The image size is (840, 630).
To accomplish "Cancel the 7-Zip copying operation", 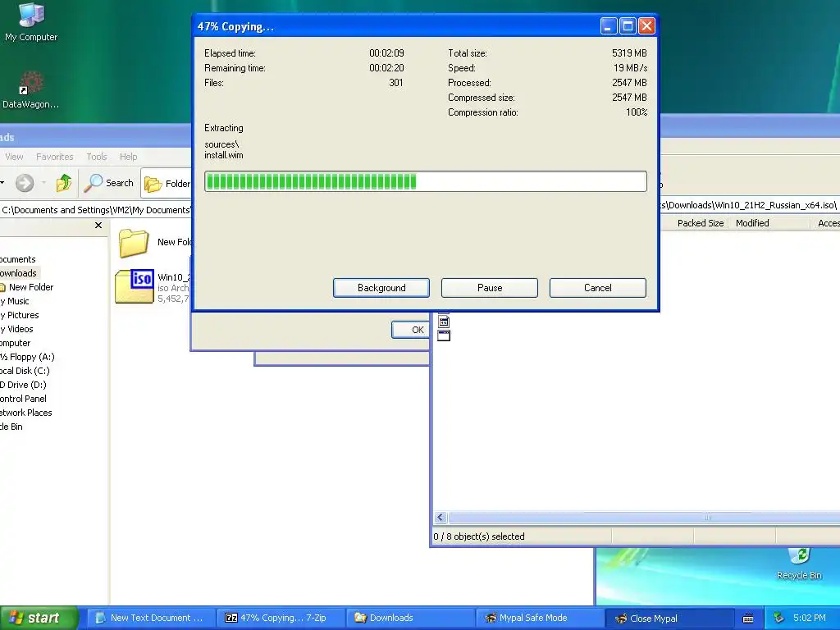I will pyautogui.click(x=598, y=288).
